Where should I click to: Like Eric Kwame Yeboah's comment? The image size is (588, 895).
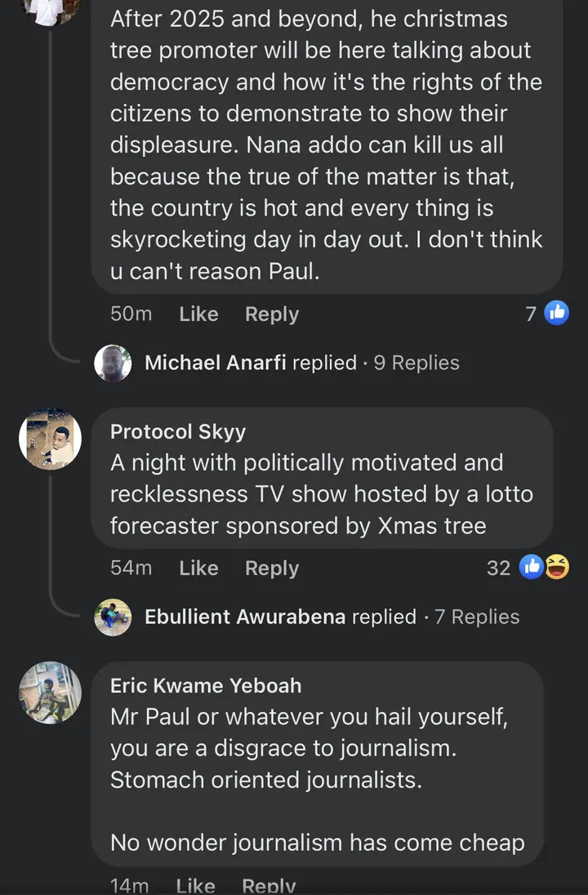pos(195,885)
